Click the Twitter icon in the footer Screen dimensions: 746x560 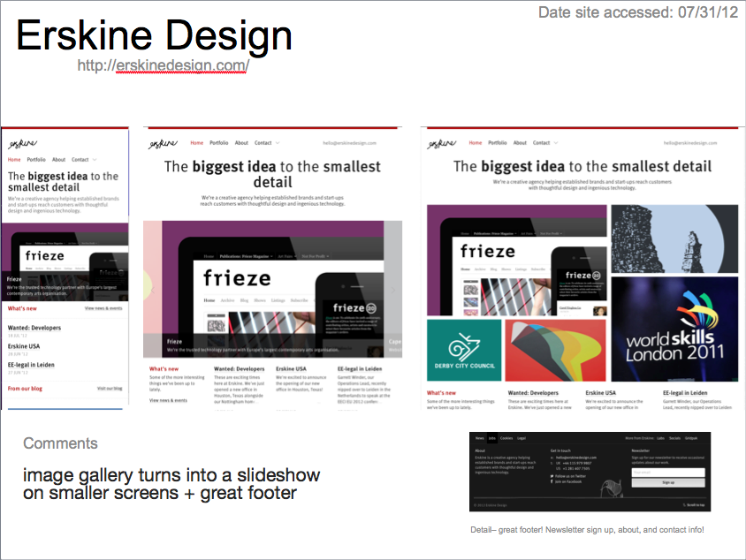[x=552, y=475]
